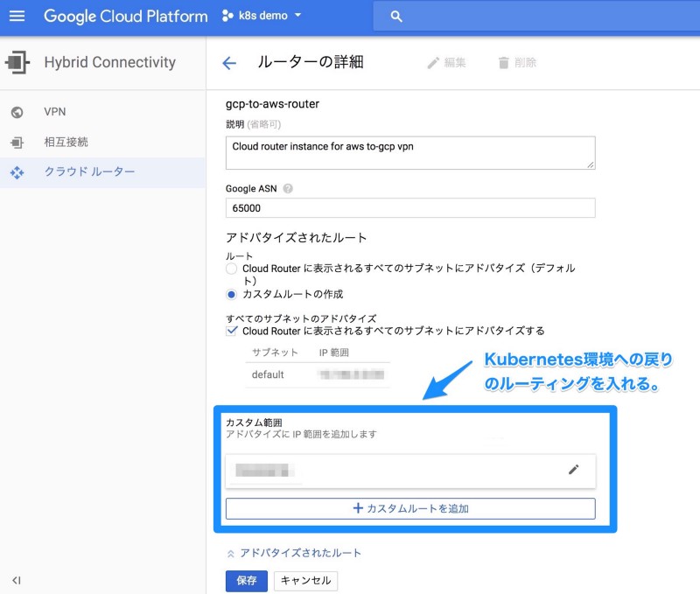Edit the description text area

point(410,153)
